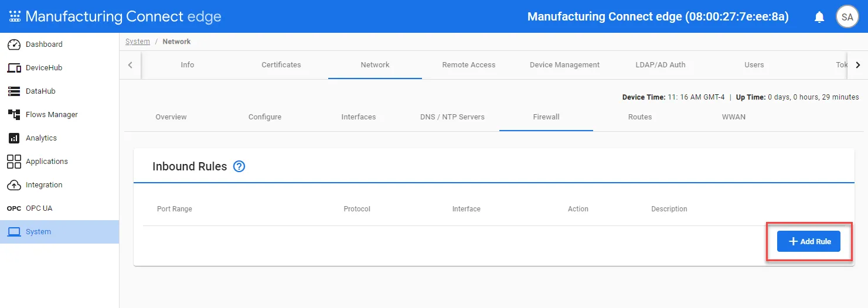Open DataHub from the sidebar

[59, 91]
